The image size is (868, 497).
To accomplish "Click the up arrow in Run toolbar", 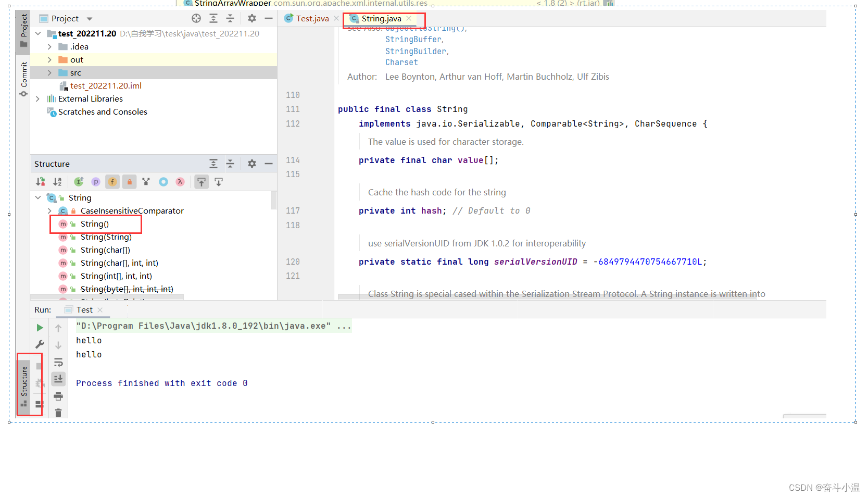I will 58,328.
